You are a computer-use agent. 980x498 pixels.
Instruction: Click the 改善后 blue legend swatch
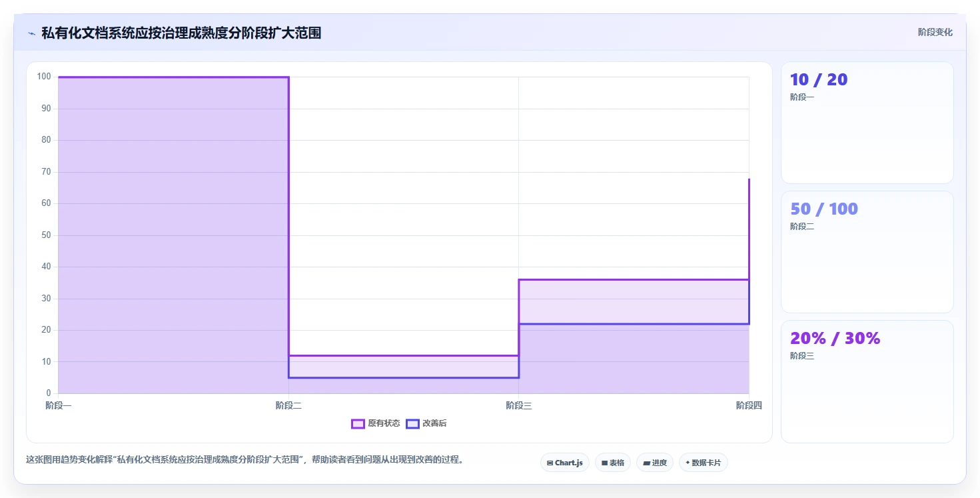[x=412, y=423]
